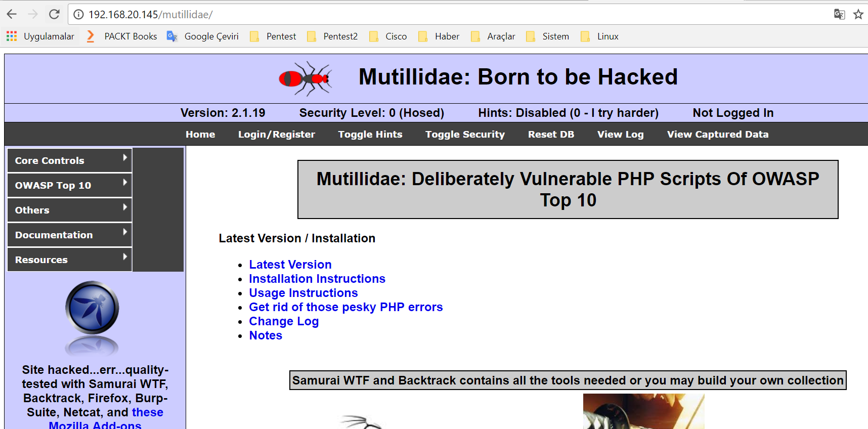Click the site info icon in address bar

pyautogui.click(x=78, y=15)
